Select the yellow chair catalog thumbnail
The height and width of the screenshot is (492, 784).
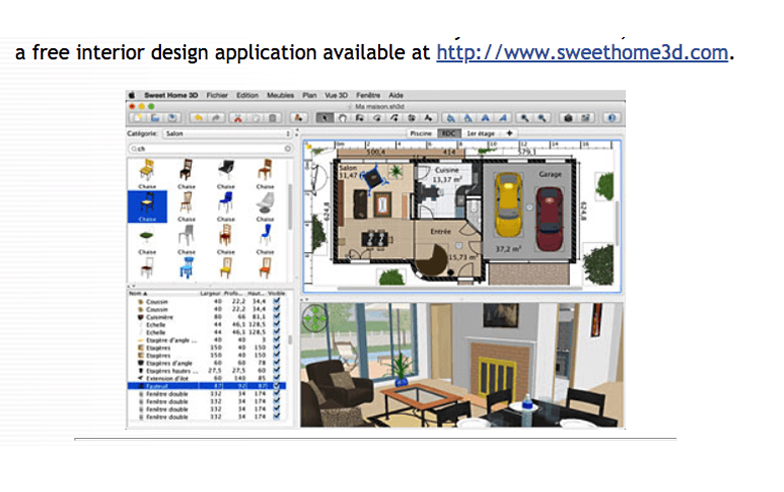tap(146, 170)
